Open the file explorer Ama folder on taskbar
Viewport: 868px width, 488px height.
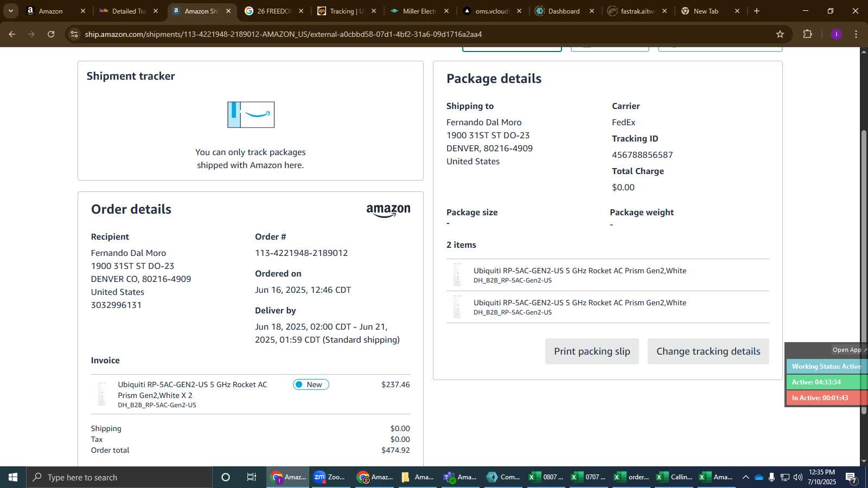tap(418, 477)
